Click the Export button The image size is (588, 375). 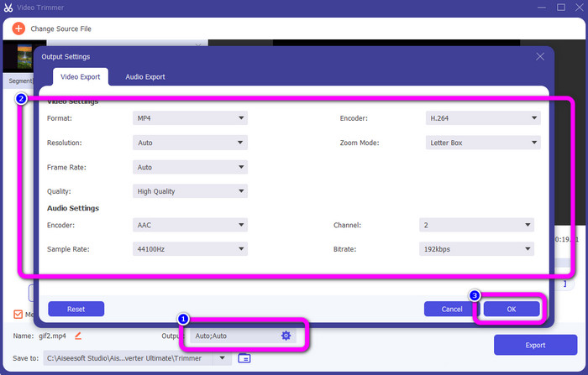535,345
